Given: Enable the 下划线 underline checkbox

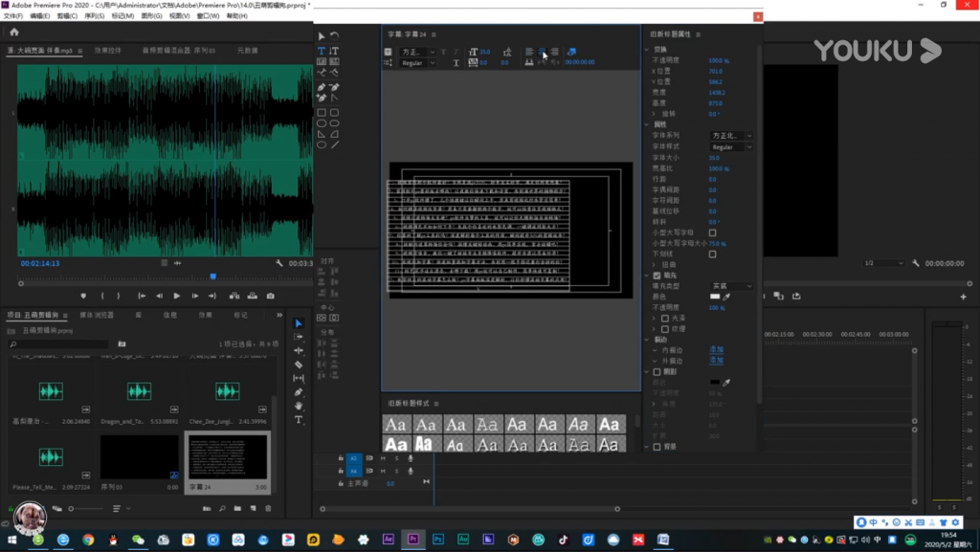Looking at the screenshot, I should (712, 254).
